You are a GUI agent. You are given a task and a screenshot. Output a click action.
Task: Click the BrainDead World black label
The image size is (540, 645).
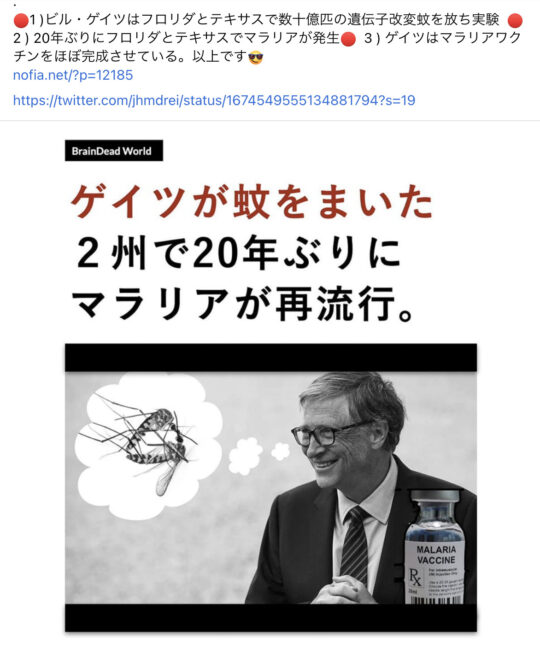(x=114, y=151)
